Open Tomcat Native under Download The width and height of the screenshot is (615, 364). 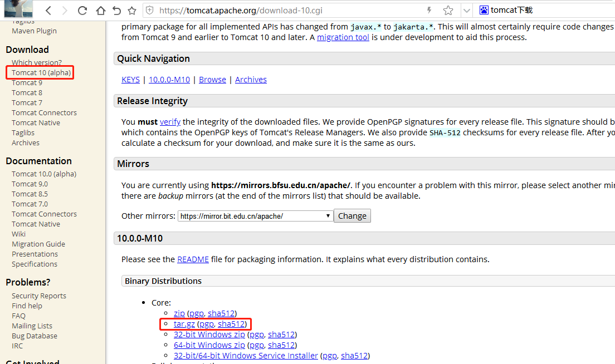pyautogui.click(x=36, y=122)
